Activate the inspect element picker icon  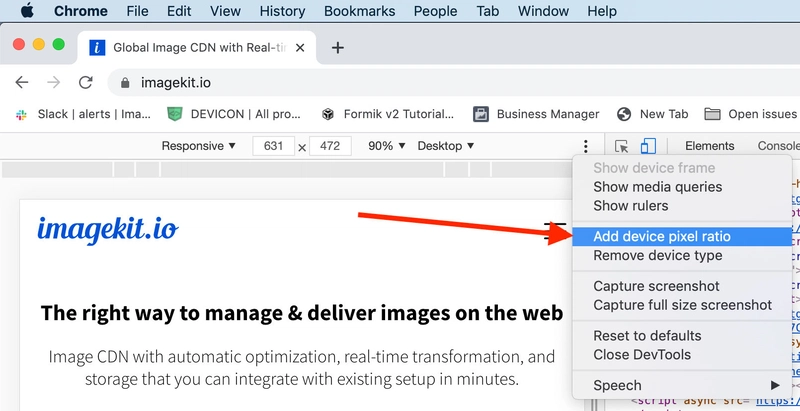click(x=621, y=146)
